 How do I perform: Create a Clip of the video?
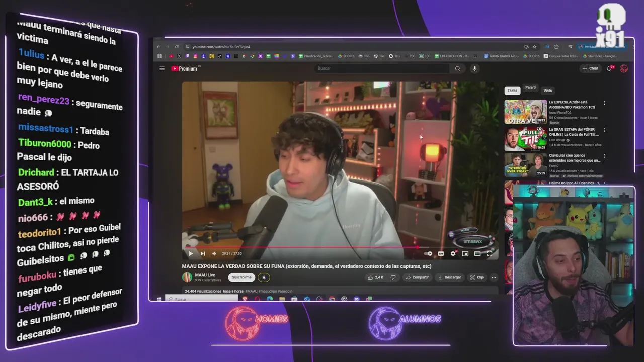click(x=477, y=277)
